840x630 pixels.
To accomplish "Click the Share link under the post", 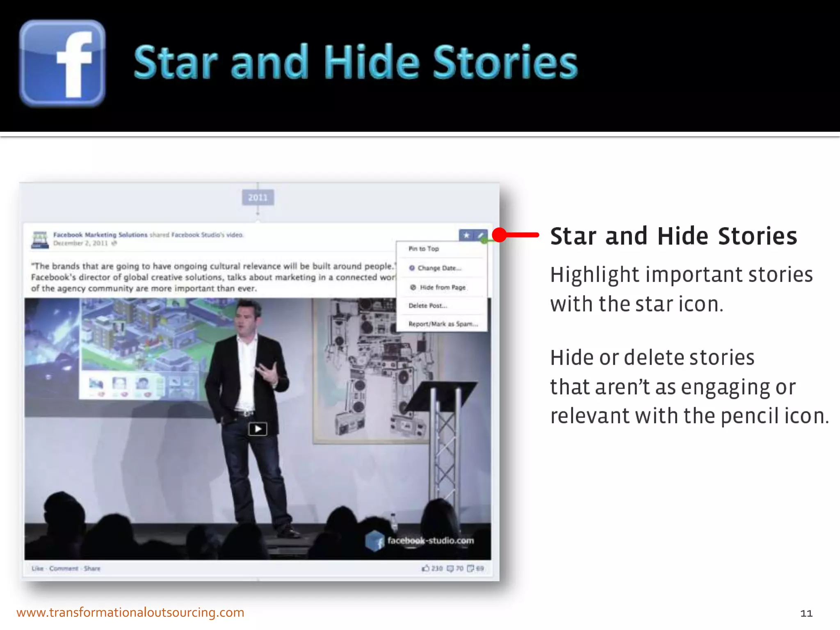I will pos(92,568).
